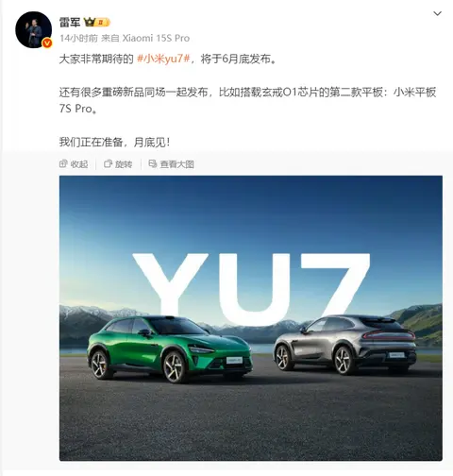The width and height of the screenshot is (453, 476).
Task: Open Lei Jun's profile avatar
Action: click(x=34, y=29)
